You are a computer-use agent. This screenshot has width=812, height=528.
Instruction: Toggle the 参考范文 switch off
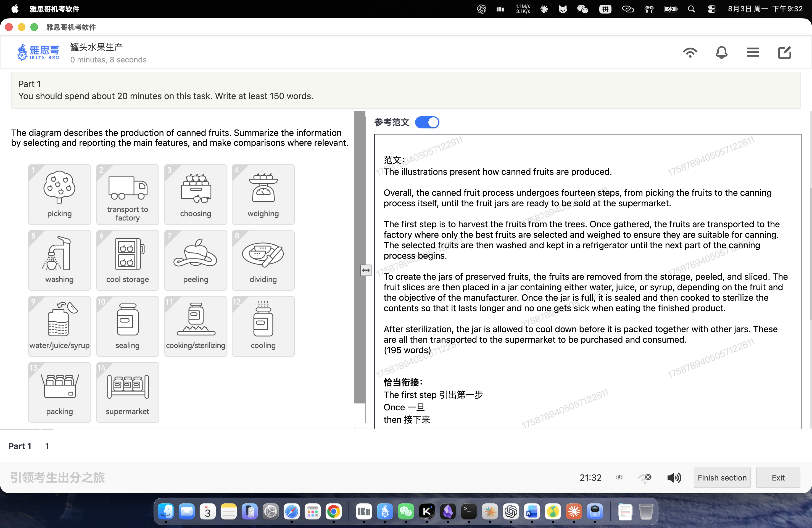pos(427,122)
